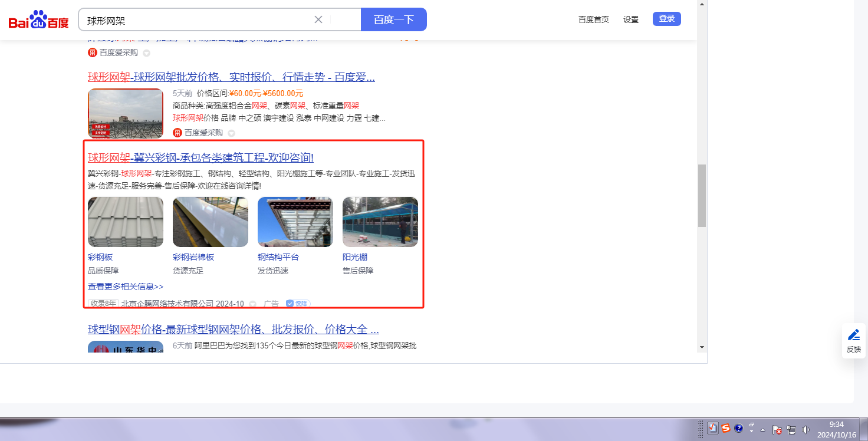Open the 彩钢板 link
The height and width of the screenshot is (441, 868).
pos(100,257)
